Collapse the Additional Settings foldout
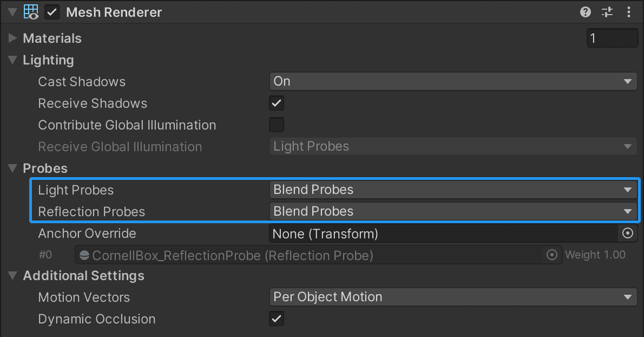This screenshot has height=337, width=644. (x=13, y=276)
